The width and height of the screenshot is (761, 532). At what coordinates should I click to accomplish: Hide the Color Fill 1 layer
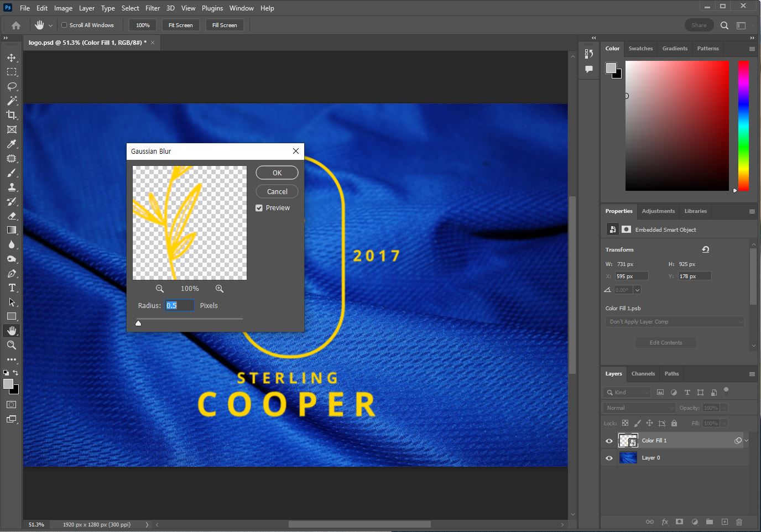(609, 441)
